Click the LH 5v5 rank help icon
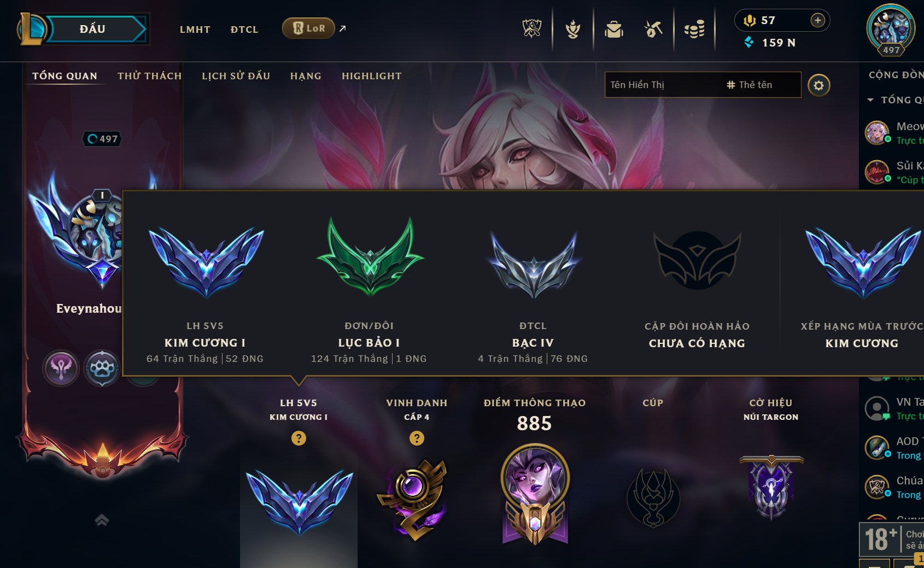924x568 pixels. coord(299,438)
